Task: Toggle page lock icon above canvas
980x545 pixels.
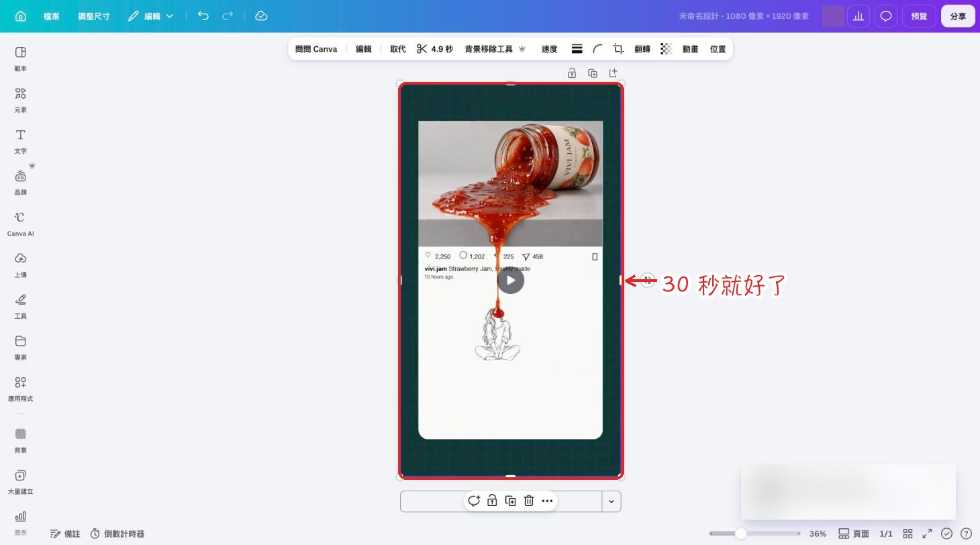Action: click(572, 73)
